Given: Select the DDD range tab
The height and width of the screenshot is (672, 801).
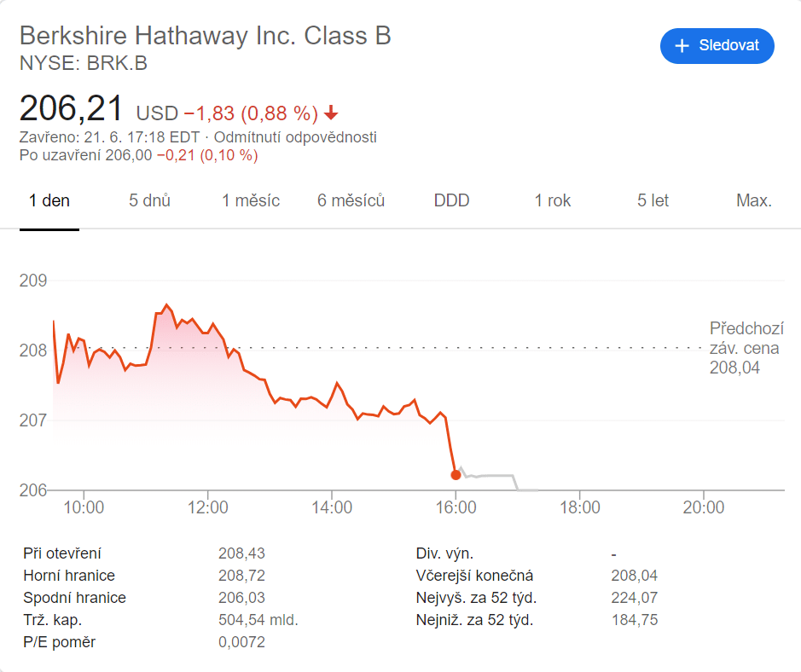Looking at the screenshot, I should [451, 201].
